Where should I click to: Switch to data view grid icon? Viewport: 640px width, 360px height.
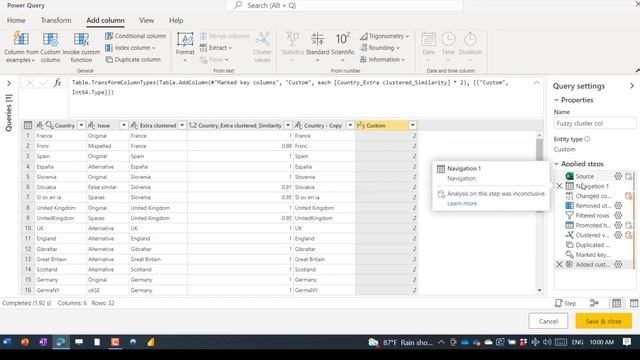(616, 303)
